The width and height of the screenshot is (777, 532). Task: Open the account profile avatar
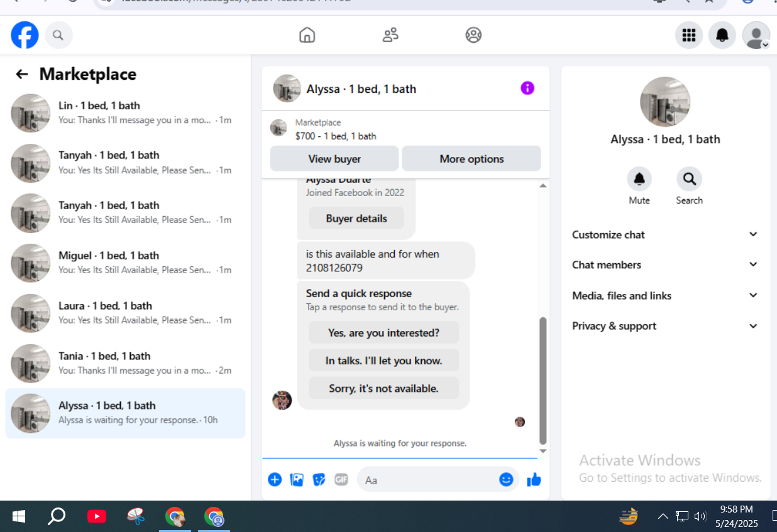click(x=756, y=35)
